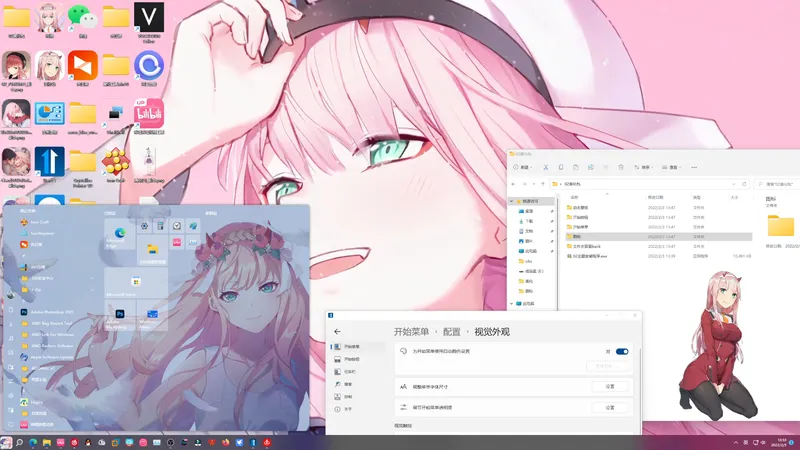This screenshot has width=800, height=450.
Task: Open Adobe Photoshop 2021 in start menu list
Action: pos(47,312)
